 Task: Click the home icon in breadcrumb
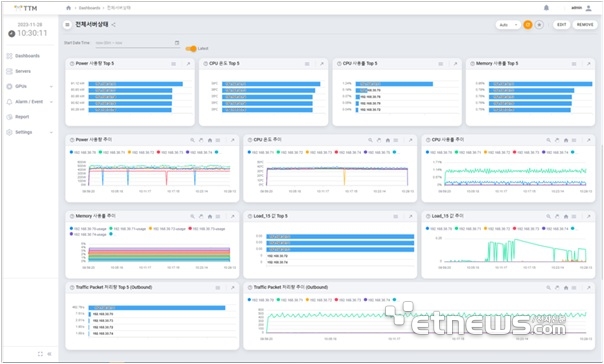point(69,8)
